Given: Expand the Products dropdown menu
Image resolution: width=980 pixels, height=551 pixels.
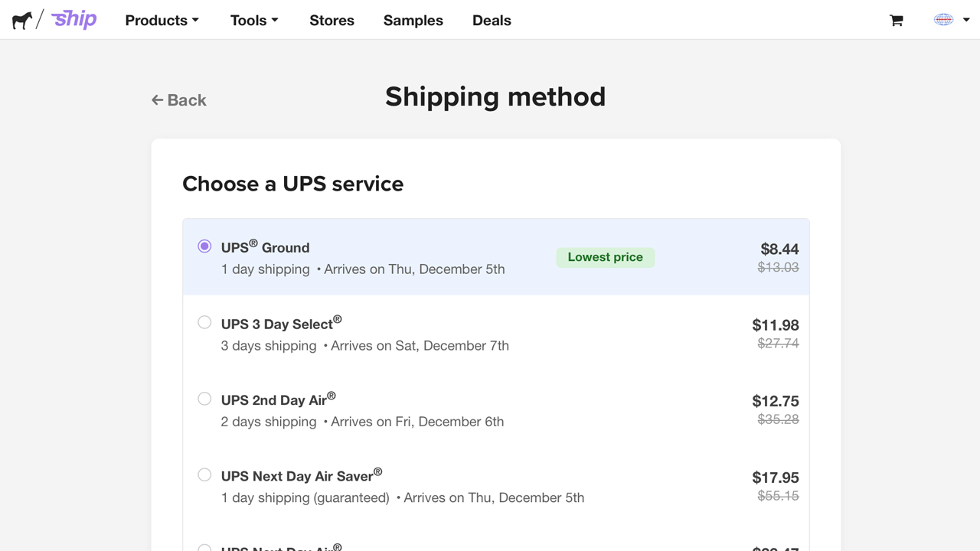Looking at the screenshot, I should (162, 21).
